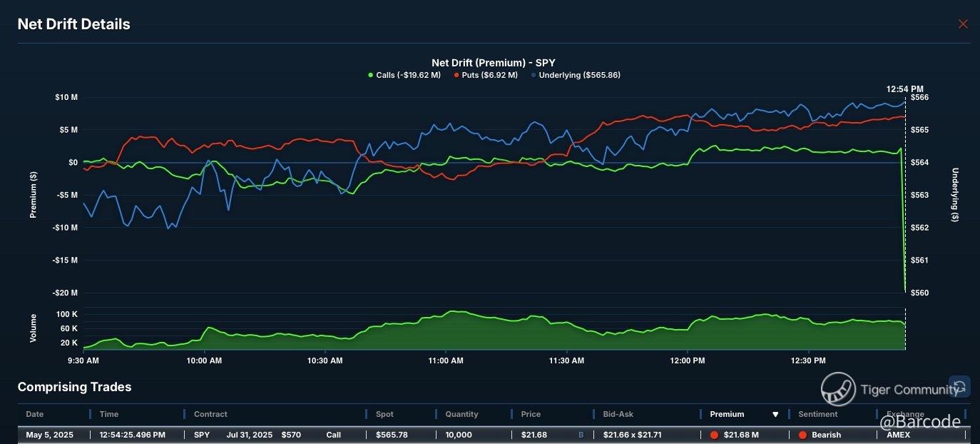Close the Net Drift Details dialog
This screenshot has width=980, height=444.
(x=963, y=24)
